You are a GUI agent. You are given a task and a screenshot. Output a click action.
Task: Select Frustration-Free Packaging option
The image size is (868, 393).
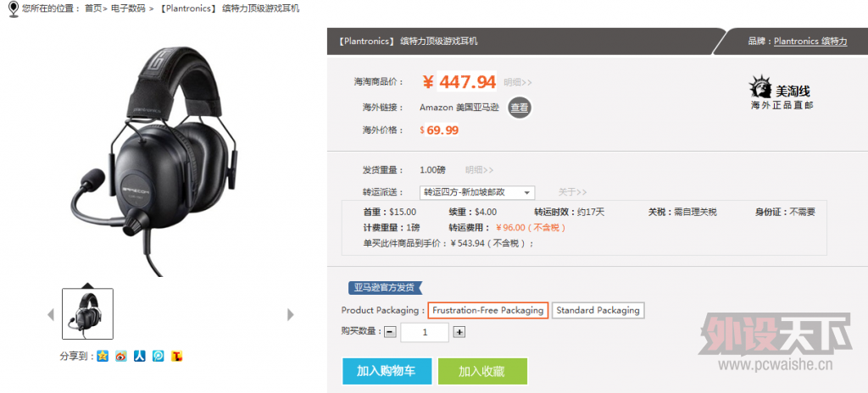coord(487,311)
